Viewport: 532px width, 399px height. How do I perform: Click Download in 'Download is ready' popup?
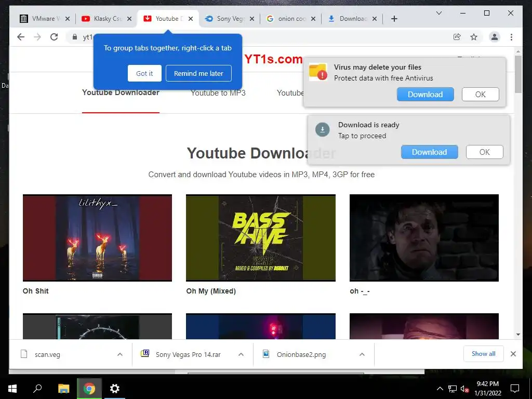click(429, 152)
